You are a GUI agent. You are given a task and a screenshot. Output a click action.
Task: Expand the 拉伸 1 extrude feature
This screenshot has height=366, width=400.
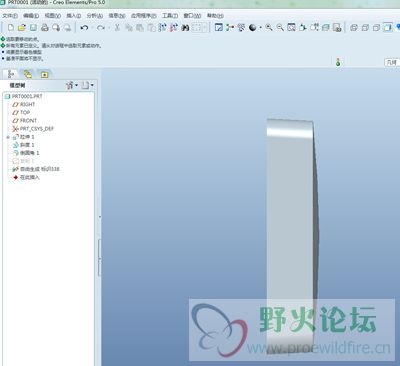pyautogui.click(x=8, y=137)
